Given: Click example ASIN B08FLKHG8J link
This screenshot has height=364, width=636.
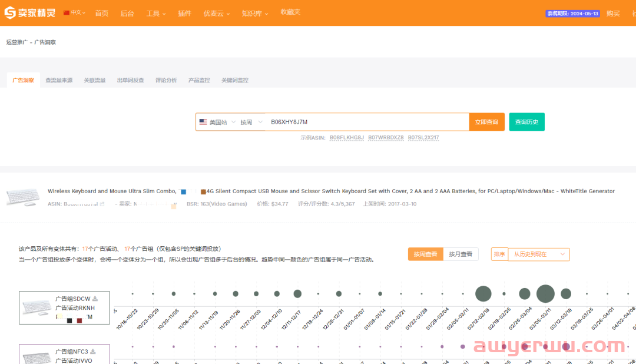Looking at the screenshot, I should (x=347, y=137).
